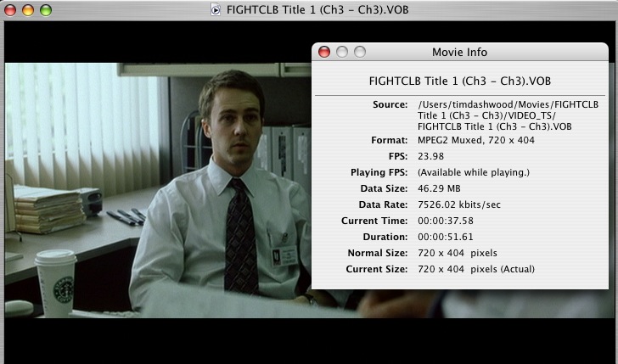The width and height of the screenshot is (618, 364).
Task: Select the Format value 'MPEG2 Muxed, 720 x 404'
Action: 475,140
